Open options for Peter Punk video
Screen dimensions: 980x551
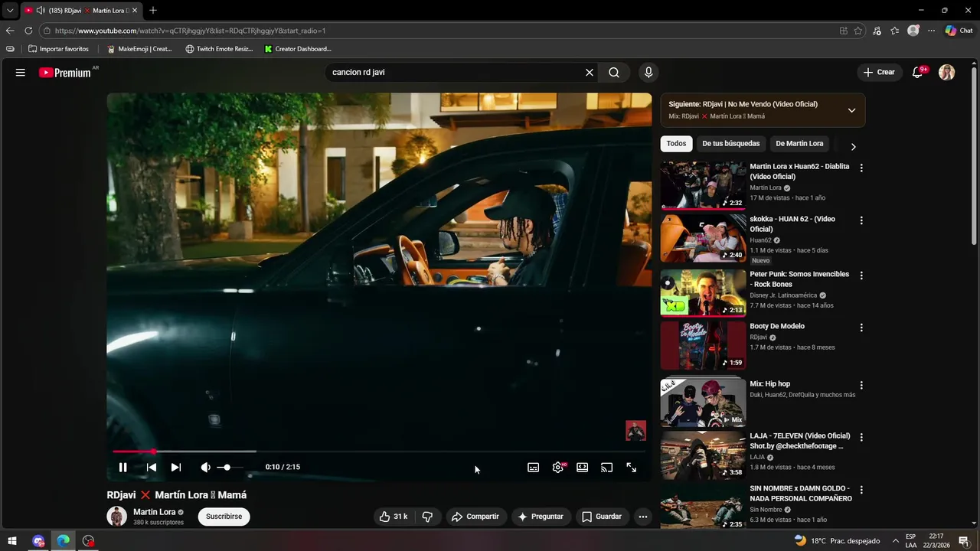click(861, 275)
